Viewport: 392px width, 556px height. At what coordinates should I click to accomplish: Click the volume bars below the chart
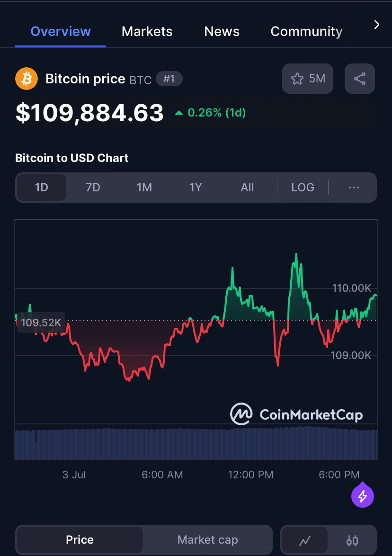click(x=196, y=444)
